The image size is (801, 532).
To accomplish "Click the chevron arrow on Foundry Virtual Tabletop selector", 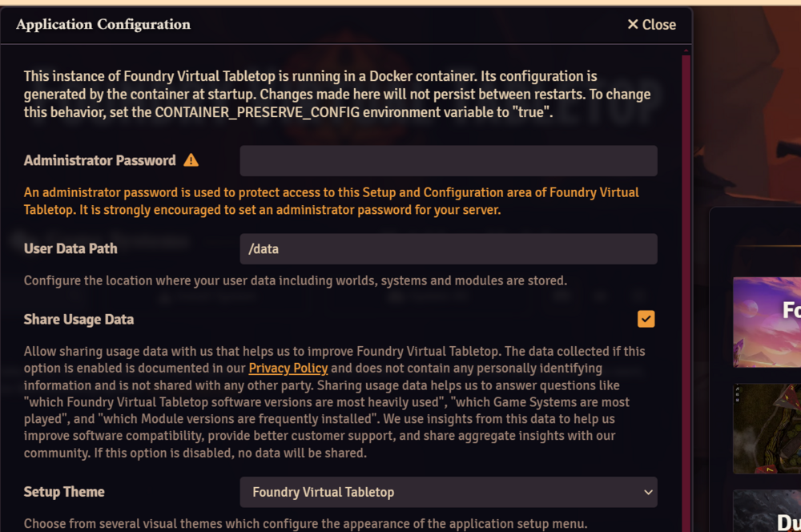I will coord(648,492).
